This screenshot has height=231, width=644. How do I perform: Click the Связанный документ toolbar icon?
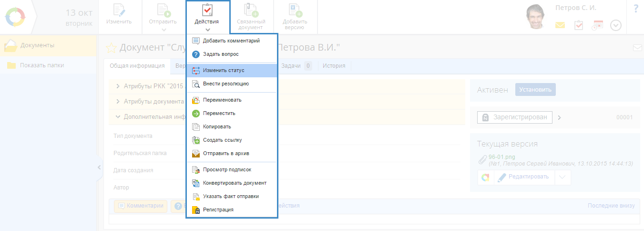click(x=251, y=11)
